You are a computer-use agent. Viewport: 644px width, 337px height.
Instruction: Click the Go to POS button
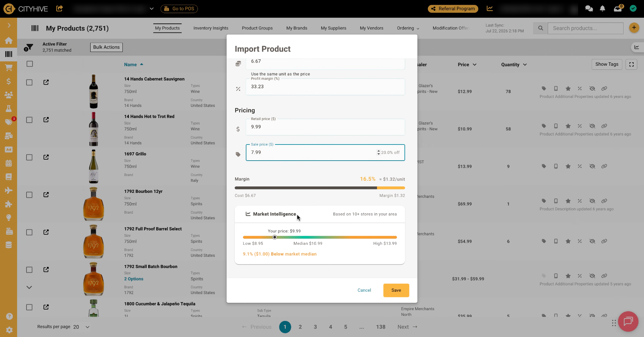179,9
